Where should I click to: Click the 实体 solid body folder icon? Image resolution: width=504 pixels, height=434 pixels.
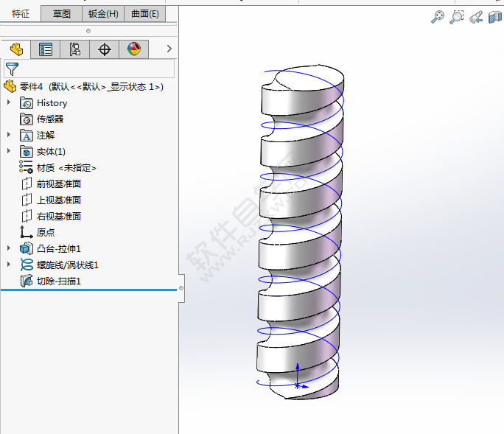27,151
